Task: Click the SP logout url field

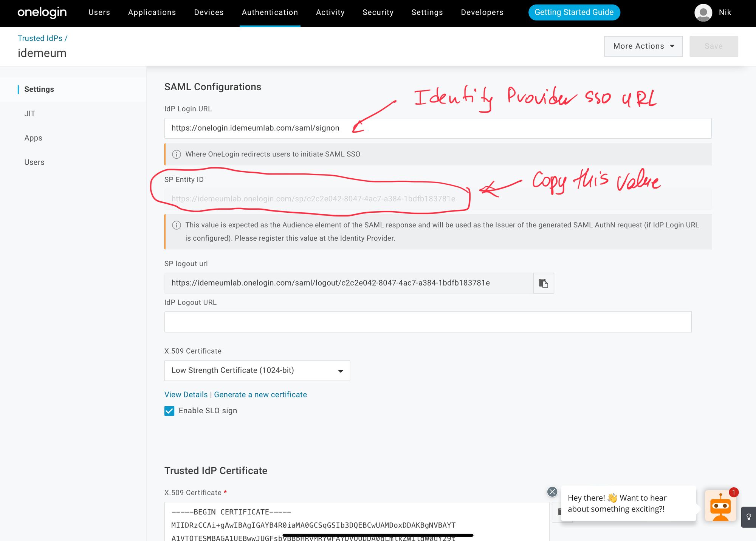Action: [349, 283]
